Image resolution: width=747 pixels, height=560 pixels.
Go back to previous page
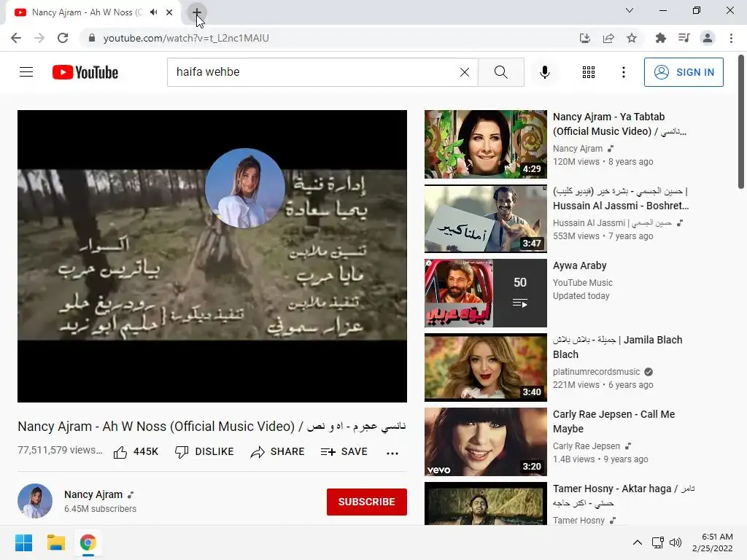(16, 38)
